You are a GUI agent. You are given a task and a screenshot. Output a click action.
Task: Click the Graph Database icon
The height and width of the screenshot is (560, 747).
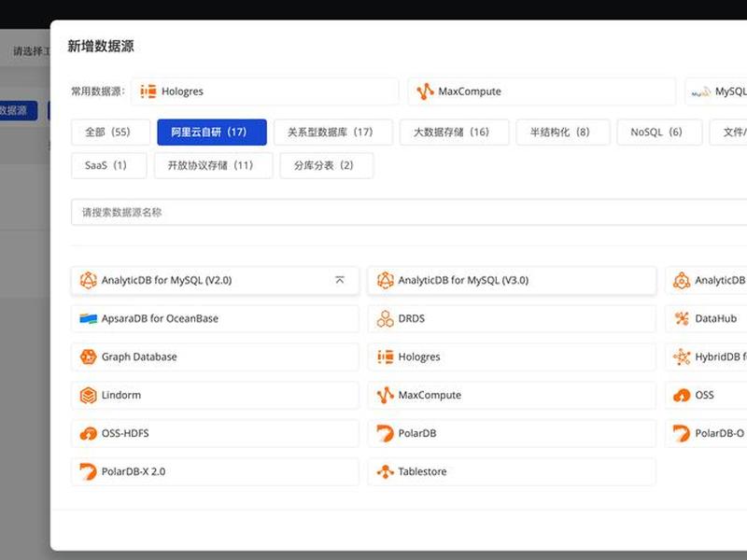click(88, 357)
